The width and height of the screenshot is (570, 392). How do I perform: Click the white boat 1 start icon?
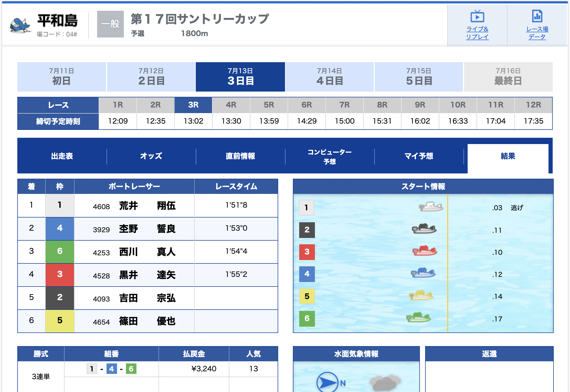431,207
